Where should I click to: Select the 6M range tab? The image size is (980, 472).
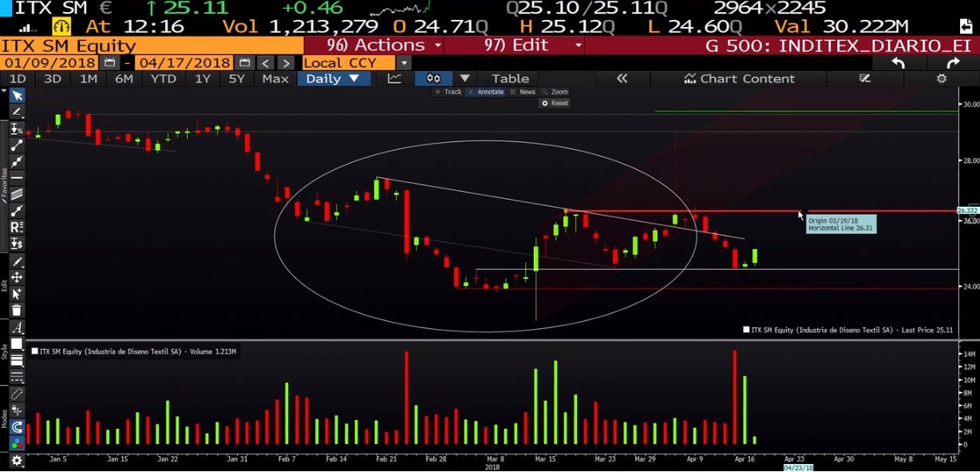pos(124,78)
